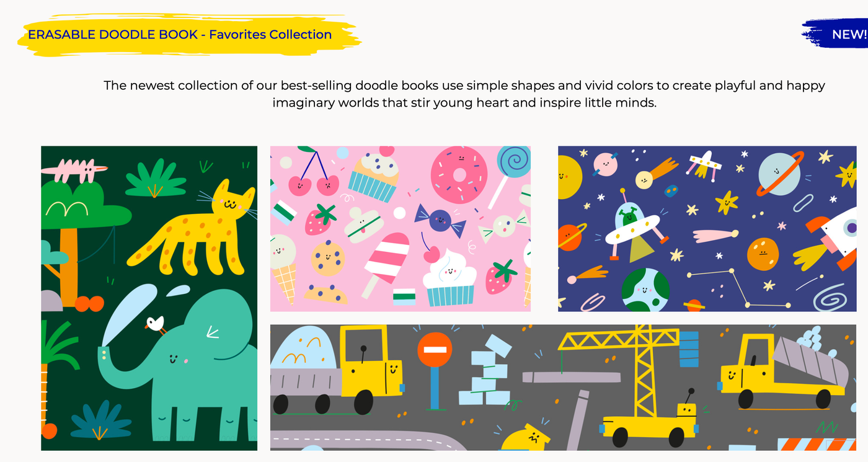Open the construction vehicles doodle image
This screenshot has width=868, height=462.
[563, 387]
